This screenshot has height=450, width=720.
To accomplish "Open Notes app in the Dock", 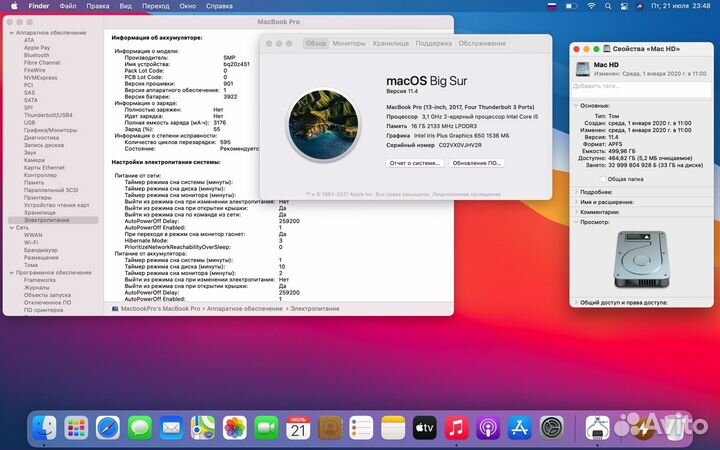I will click(x=393, y=428).
